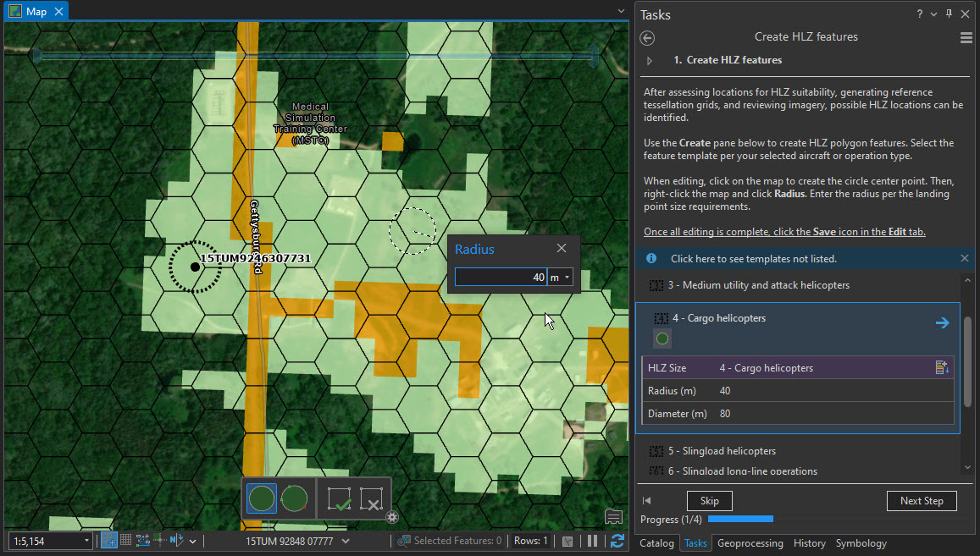The image size is (980, 556).
Task: Click inside the Radius value field
Action: 500,277
